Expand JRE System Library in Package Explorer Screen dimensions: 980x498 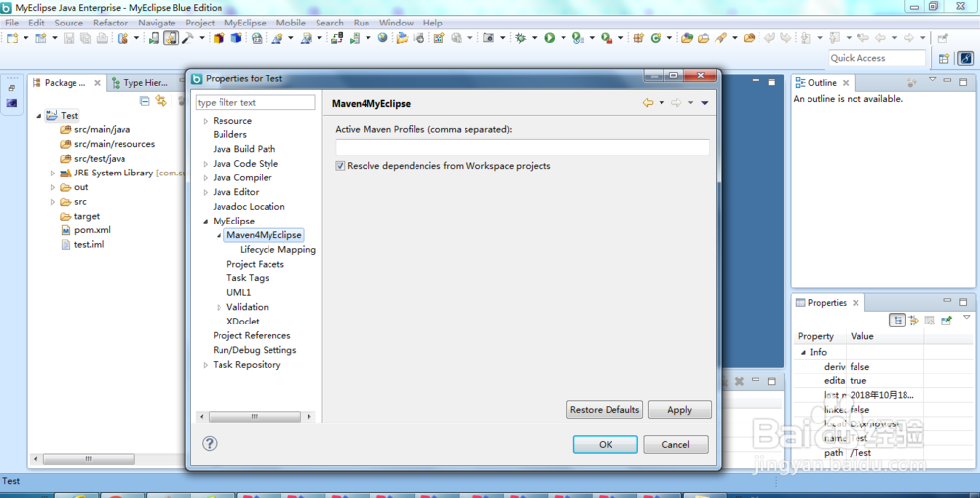point(53,174)
